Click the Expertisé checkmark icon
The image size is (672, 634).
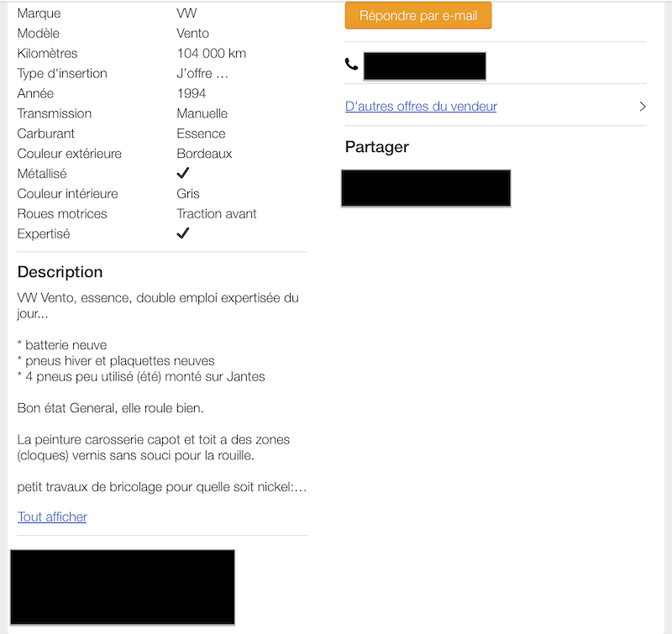click(x=183, y=233)
